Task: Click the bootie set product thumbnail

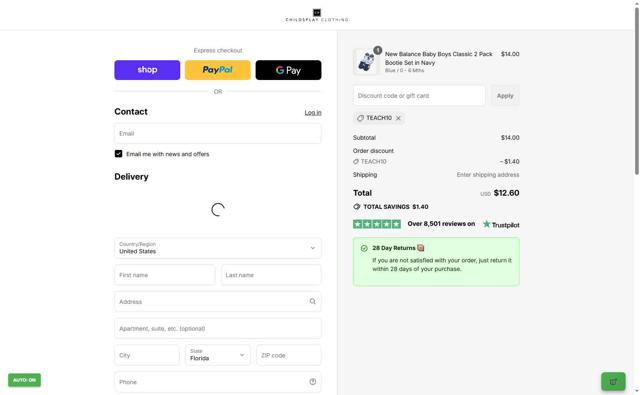Action: pos(366,62)
